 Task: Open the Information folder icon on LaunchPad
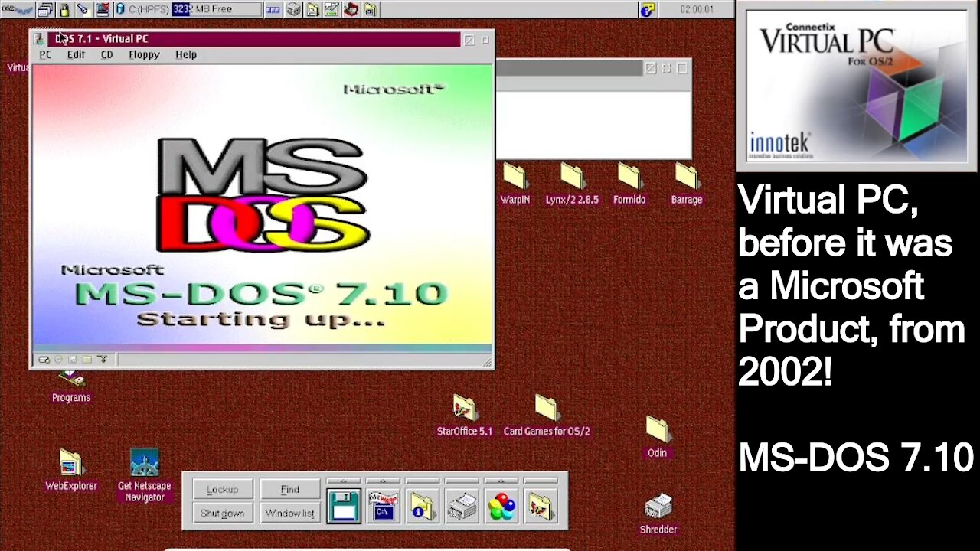422,506
